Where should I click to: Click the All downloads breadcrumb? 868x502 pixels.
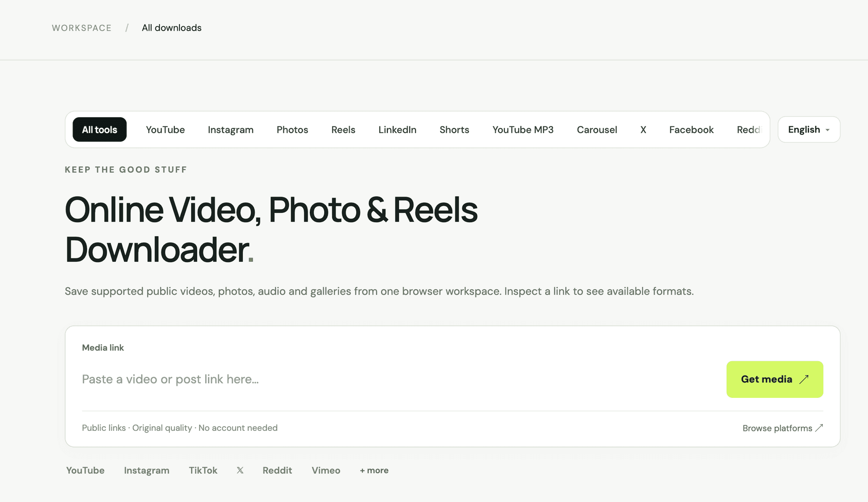pos(172,28)
